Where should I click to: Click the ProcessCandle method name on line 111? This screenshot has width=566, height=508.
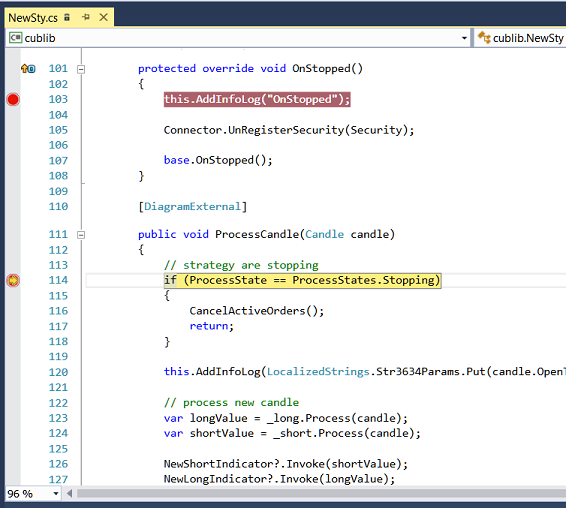[257, 234]
